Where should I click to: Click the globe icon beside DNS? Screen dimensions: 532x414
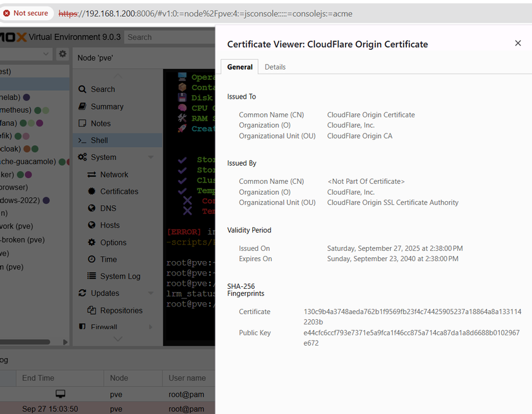tap(92, 208)
